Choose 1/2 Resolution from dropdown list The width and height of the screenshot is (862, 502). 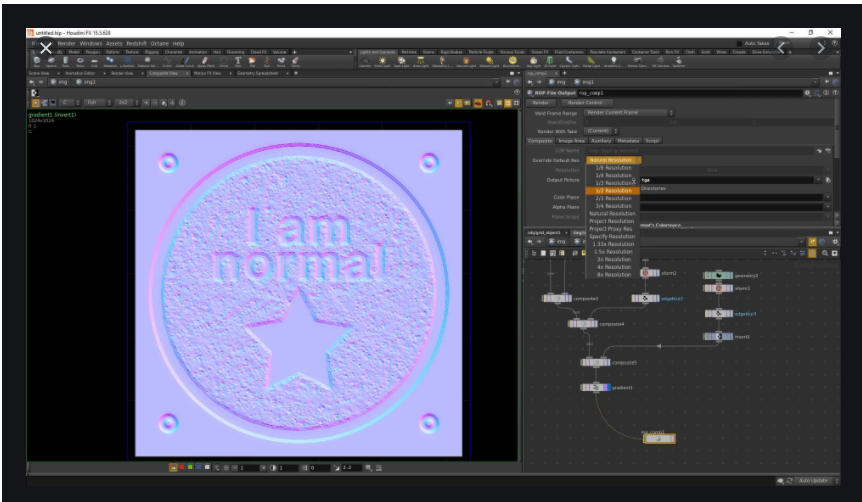click(611, 190)
